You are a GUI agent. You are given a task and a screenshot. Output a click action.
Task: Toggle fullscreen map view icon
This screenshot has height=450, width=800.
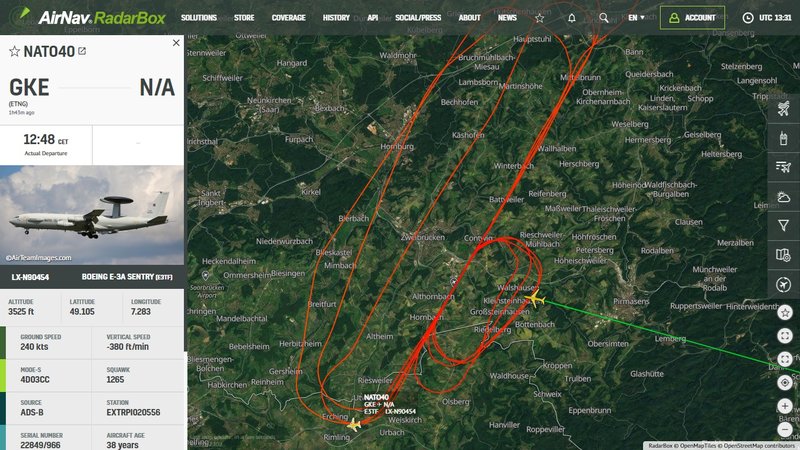[x=785, y=336]
